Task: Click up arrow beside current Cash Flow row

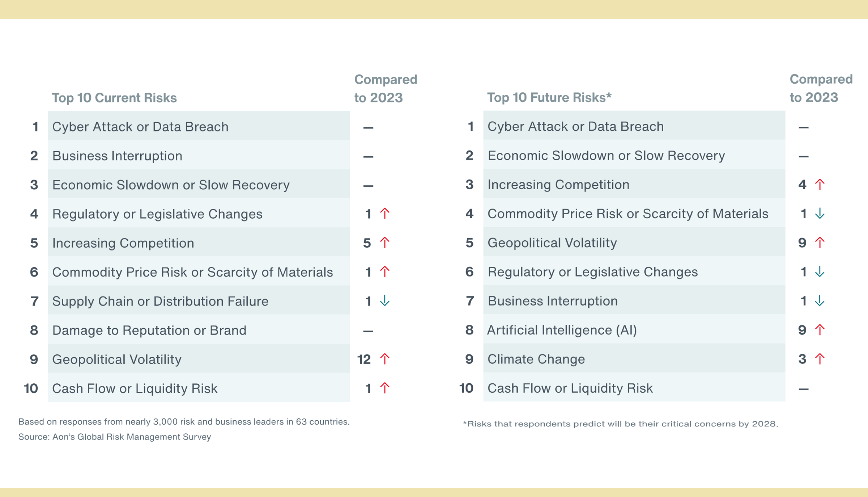Action: tap(385, 388)
